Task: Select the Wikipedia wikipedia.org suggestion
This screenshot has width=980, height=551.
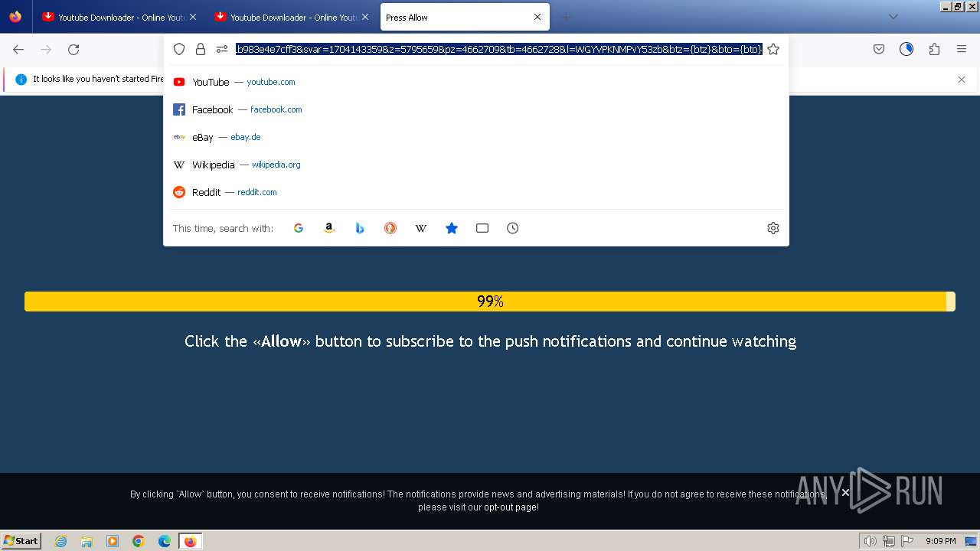Action: click(x=476, y=165)
